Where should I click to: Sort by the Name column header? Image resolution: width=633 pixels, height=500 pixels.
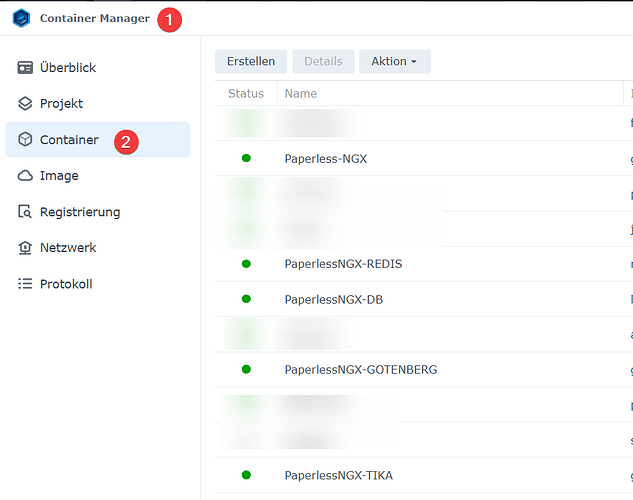[301, 93]
